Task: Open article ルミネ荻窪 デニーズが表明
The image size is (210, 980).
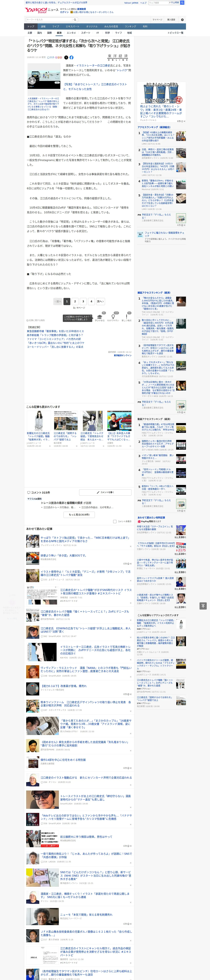Action: point(85,573)
